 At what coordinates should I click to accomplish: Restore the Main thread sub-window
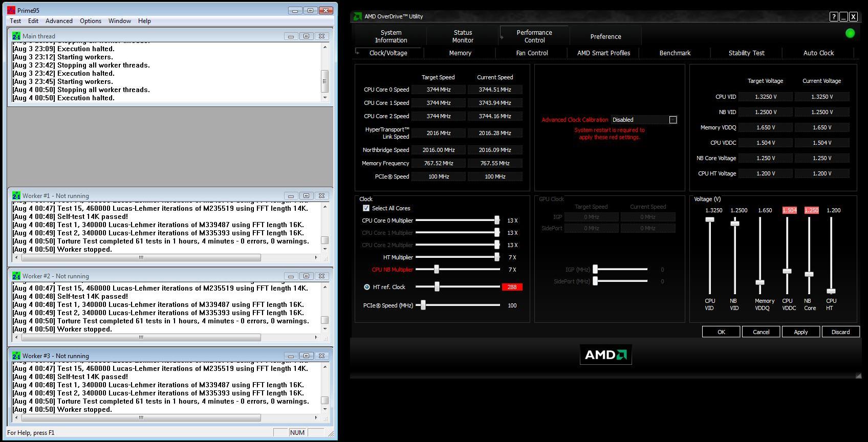click(306, 36)
